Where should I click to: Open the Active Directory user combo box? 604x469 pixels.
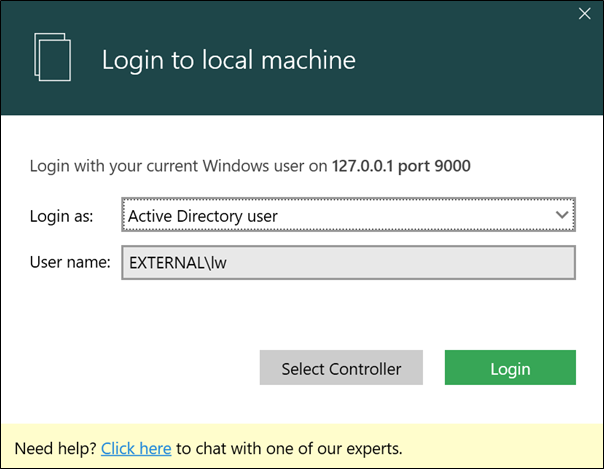(x=348, y=215)
